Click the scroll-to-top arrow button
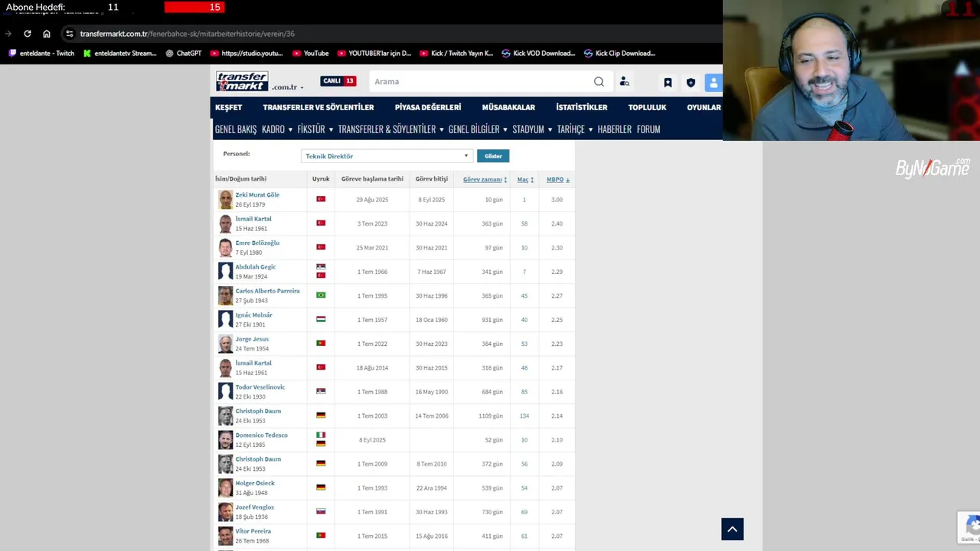The width and height of the screenshot is (980, 551). 732,529
